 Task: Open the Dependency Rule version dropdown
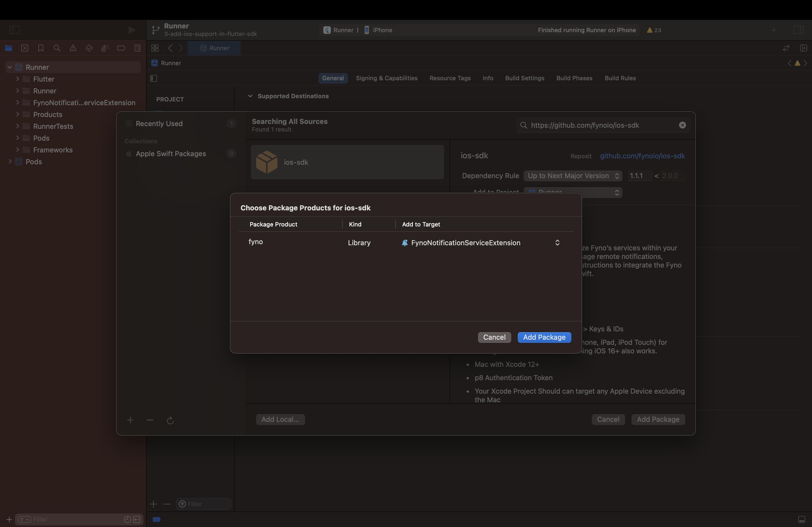click(x=572, y=176)
